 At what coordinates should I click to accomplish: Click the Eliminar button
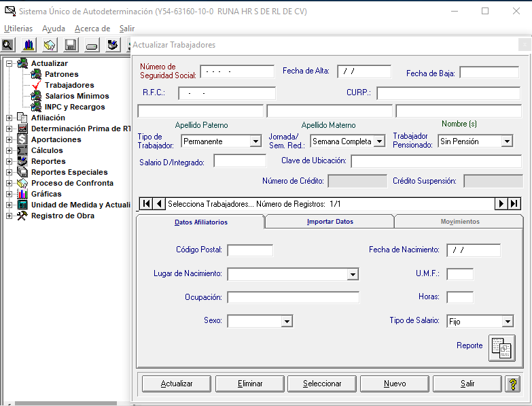[250, 384]
